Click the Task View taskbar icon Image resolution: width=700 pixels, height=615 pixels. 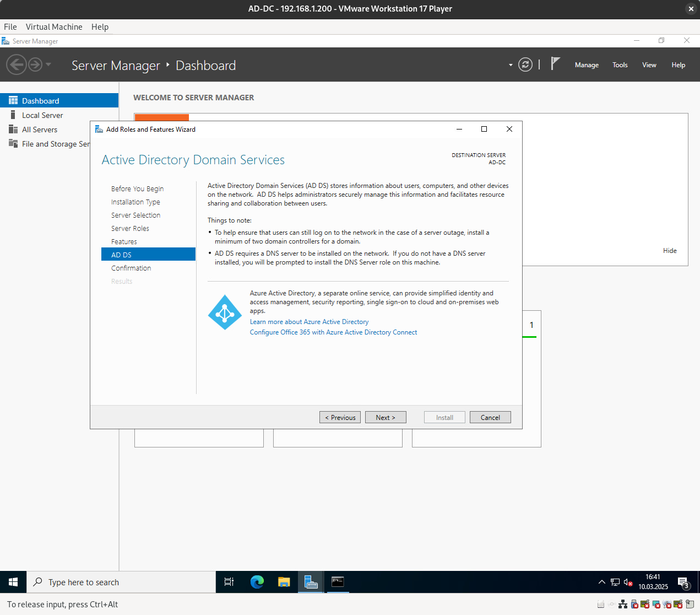(x=229, y=582)
